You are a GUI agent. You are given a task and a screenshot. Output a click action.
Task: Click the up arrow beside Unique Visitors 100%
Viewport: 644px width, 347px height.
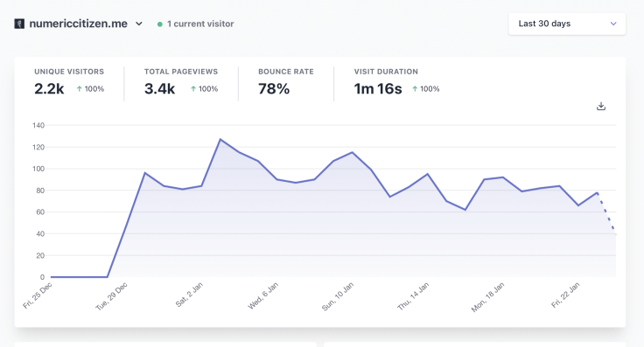80,88
